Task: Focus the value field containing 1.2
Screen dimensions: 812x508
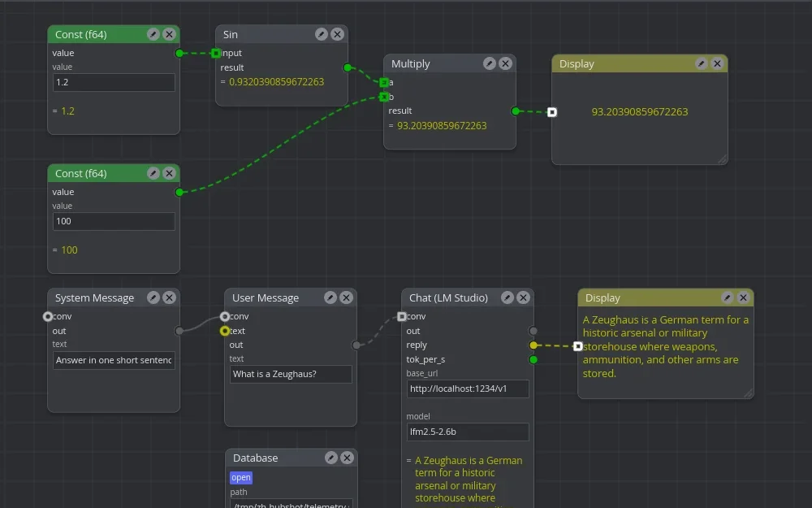Action: (x=114, y=82)
